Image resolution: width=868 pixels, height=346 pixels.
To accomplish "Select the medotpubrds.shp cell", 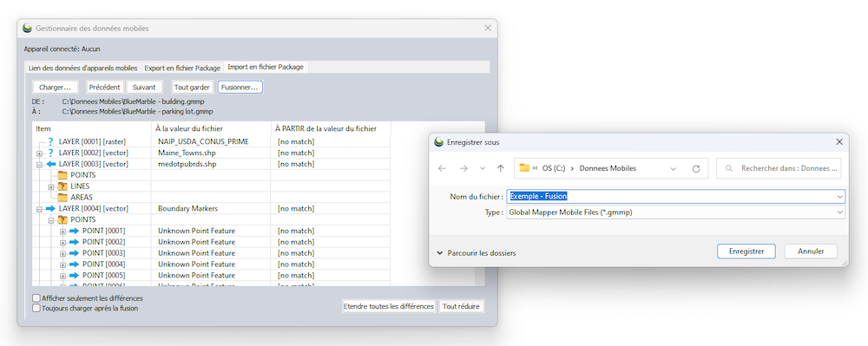I will pos(211,164).
